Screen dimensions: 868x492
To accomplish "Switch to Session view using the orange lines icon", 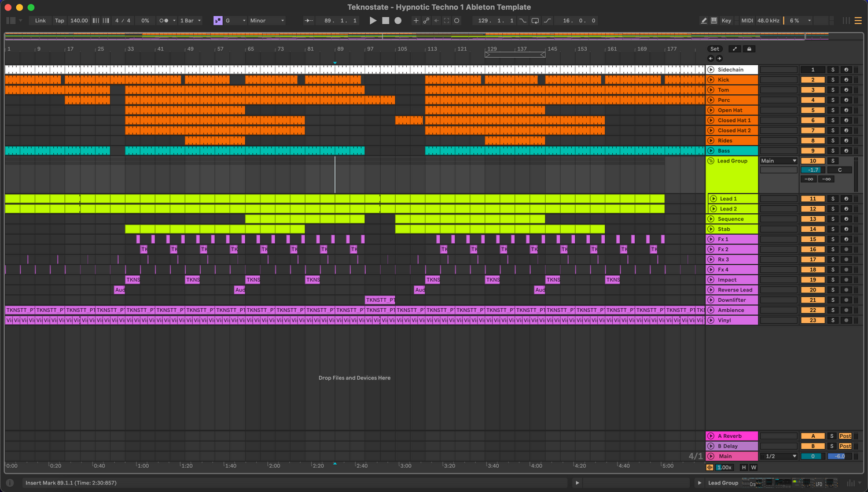I will click(x=858, y=20).
